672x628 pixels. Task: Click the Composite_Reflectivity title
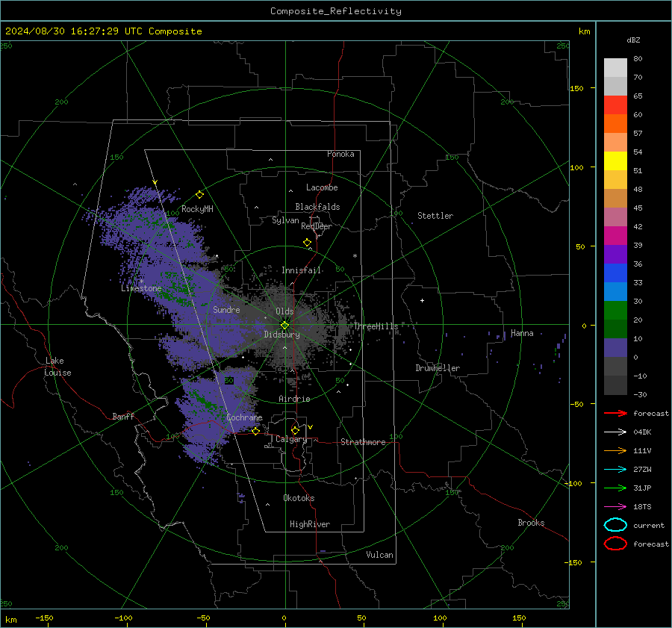point(335,11)
